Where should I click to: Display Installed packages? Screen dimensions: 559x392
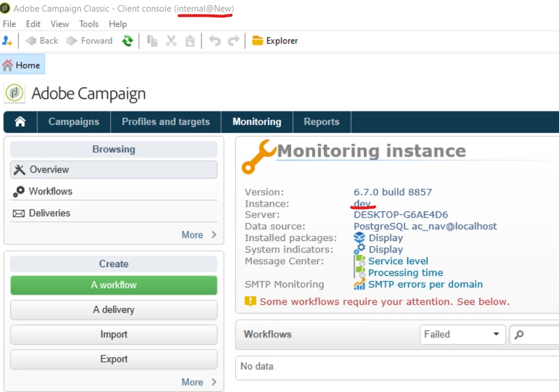point(386,238)
